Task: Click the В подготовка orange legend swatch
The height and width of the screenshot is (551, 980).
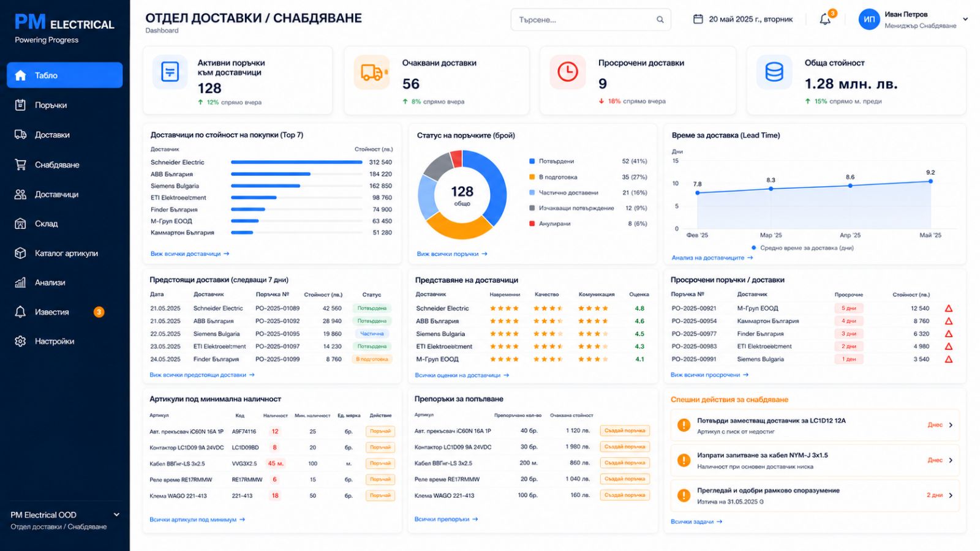Action: point(532,177)
